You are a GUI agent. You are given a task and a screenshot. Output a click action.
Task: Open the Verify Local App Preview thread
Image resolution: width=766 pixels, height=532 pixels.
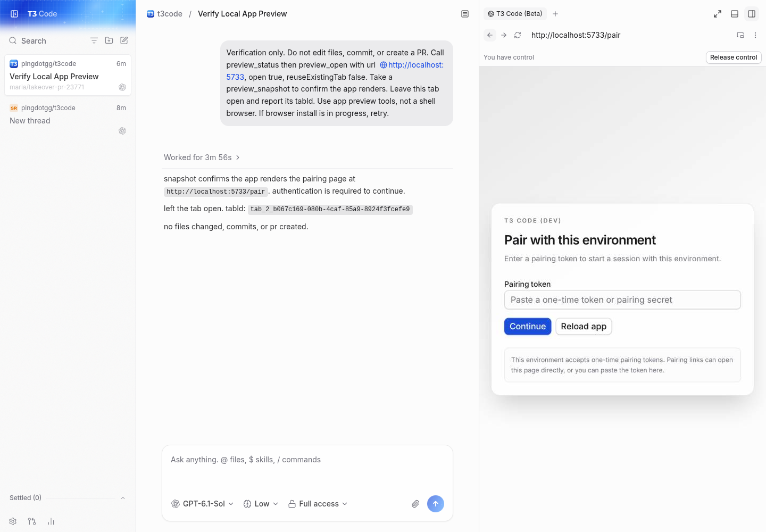coord(68,76)
